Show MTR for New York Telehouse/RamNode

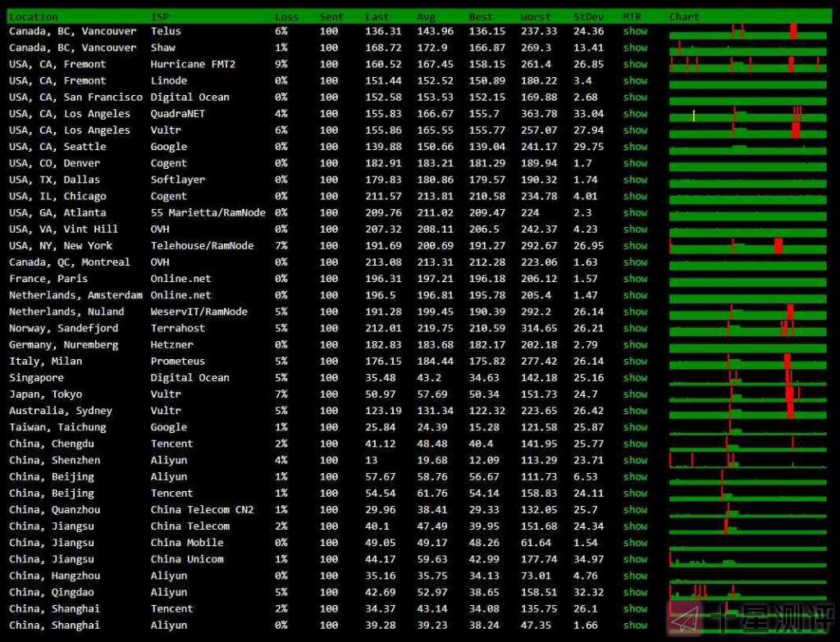(x=635, y=246)
